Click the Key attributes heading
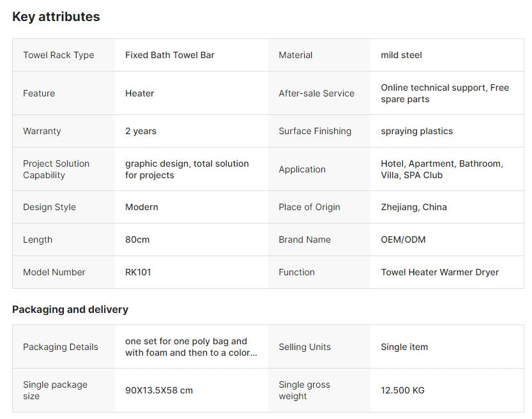The image size is (532, 419). click(x=56, y=17)
